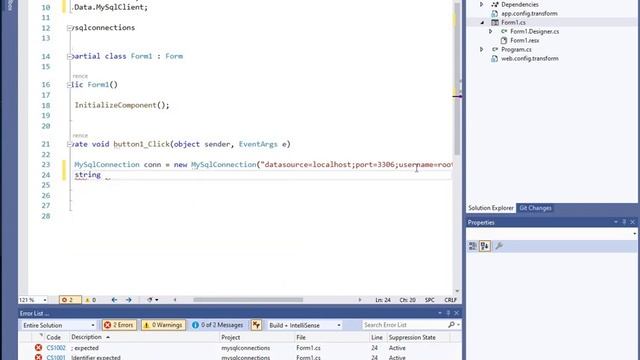640x360 pixels.
Task: Collapse the Form1 constructor at line 16
Action: point(69,85)
